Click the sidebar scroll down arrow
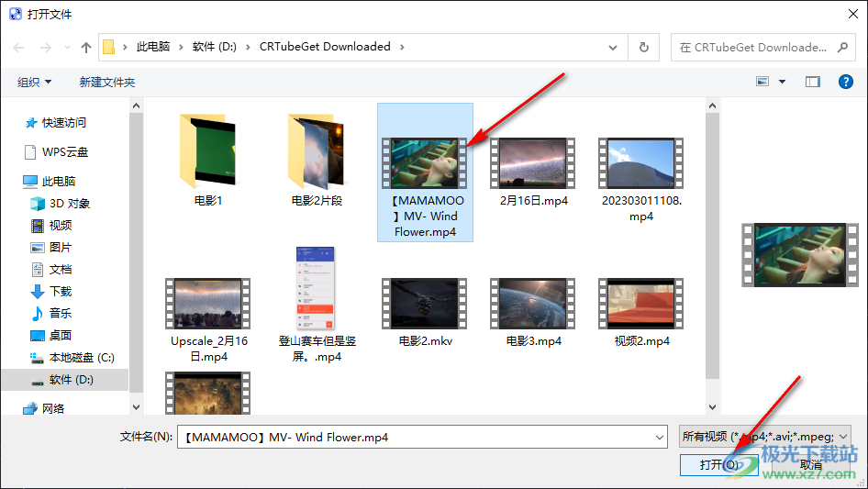 (136, 407)
